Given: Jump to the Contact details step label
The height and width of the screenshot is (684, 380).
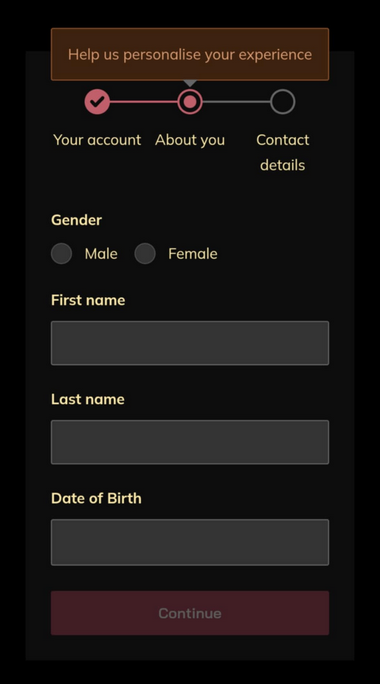Looking at the screenshot, I should (283, 152).
